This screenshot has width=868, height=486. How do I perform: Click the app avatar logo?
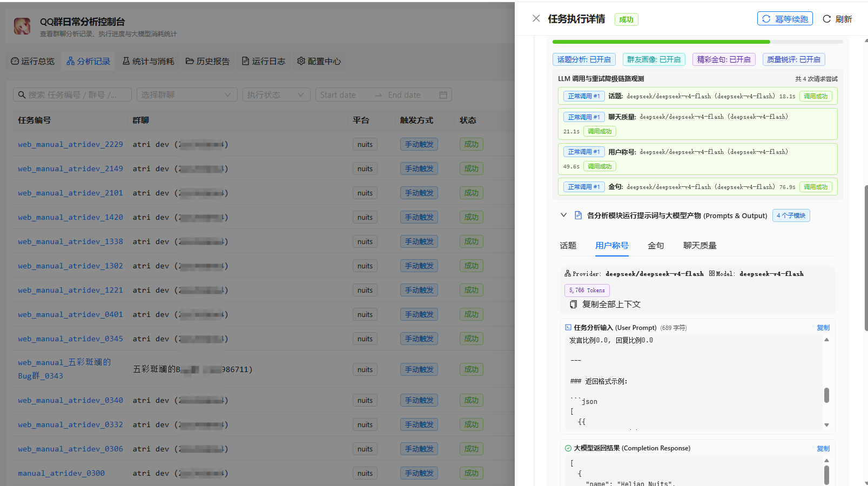point(22,26)
